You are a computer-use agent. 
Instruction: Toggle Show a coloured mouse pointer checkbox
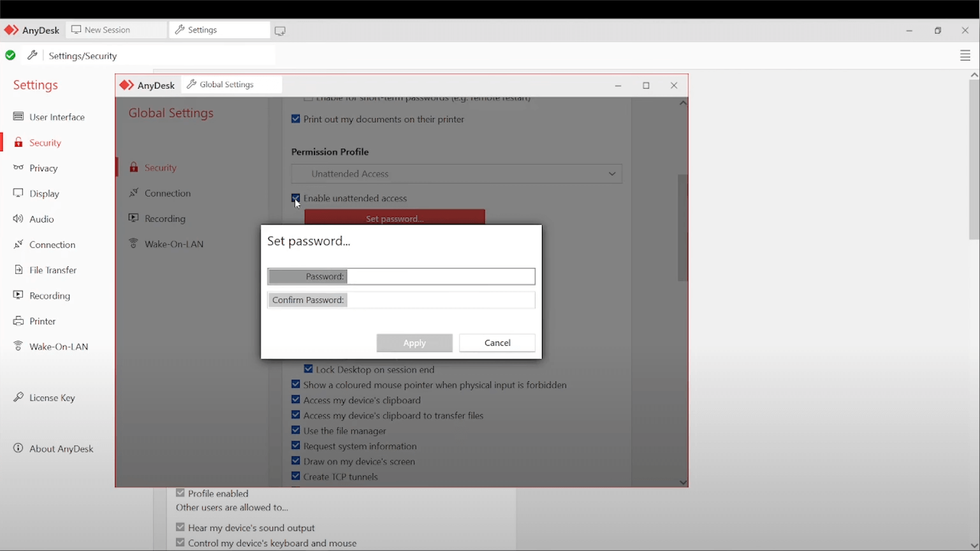(295, 385)
